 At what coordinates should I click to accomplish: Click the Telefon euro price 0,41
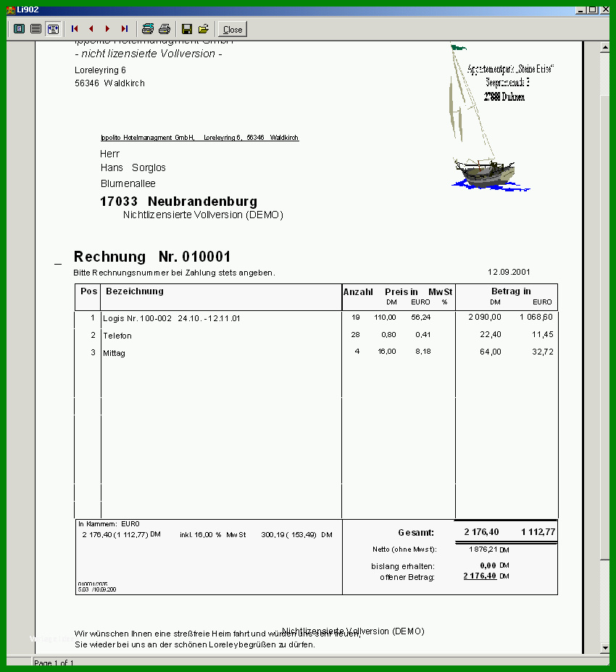coord(423,334)
